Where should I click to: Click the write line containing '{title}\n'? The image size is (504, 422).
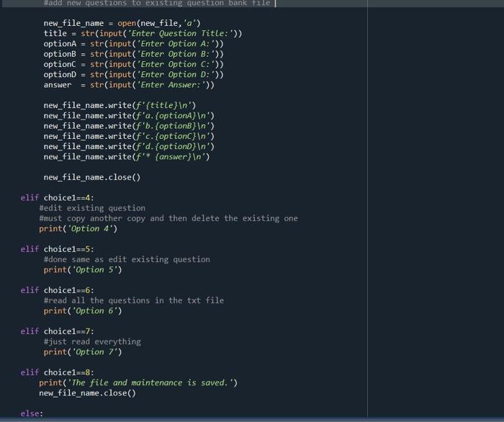[x=120, y=105]
